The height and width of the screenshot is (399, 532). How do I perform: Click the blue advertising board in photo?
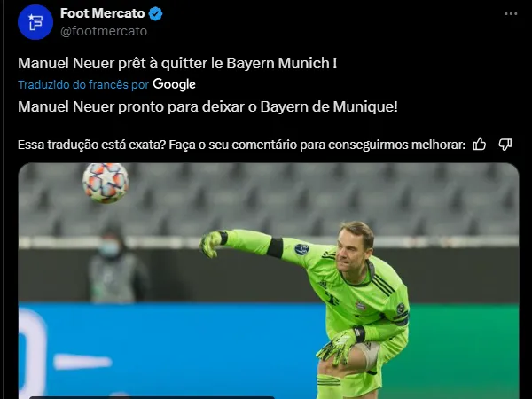pyautogui.click(x=169, y=349)
